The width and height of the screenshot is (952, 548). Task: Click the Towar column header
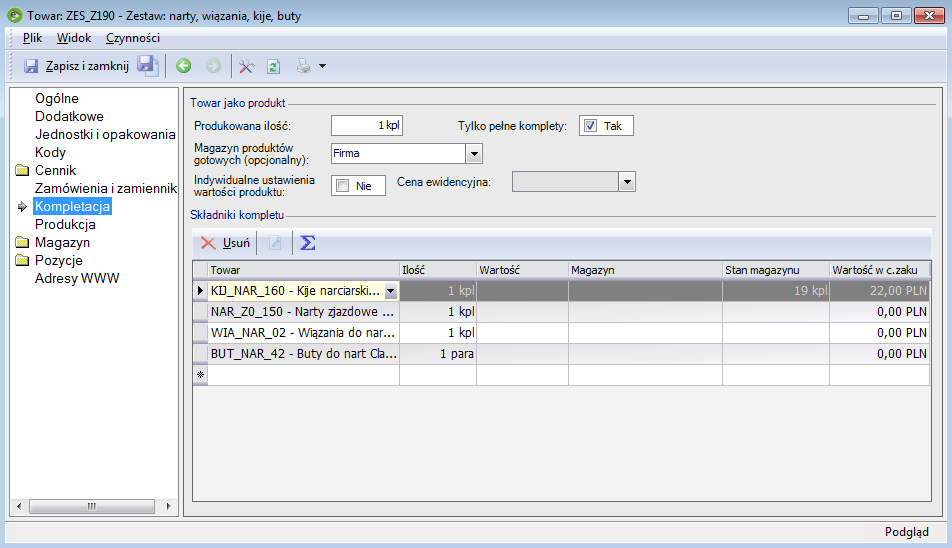[x=303, y=270]
